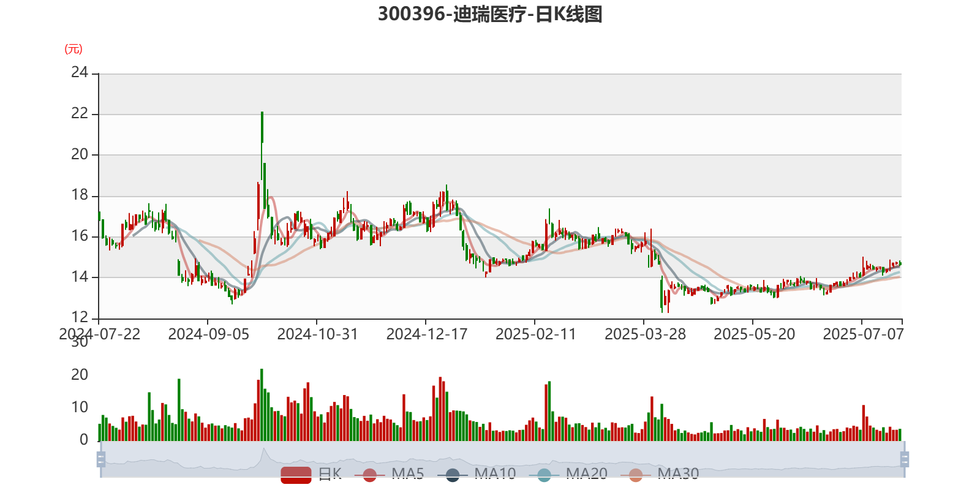Click the 22 price axis label
This screenshot has height=490, width=980.
pos(80,113)
